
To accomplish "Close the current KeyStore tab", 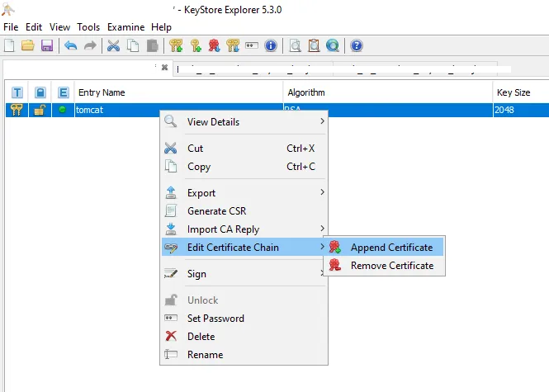I will click(164, 67).
